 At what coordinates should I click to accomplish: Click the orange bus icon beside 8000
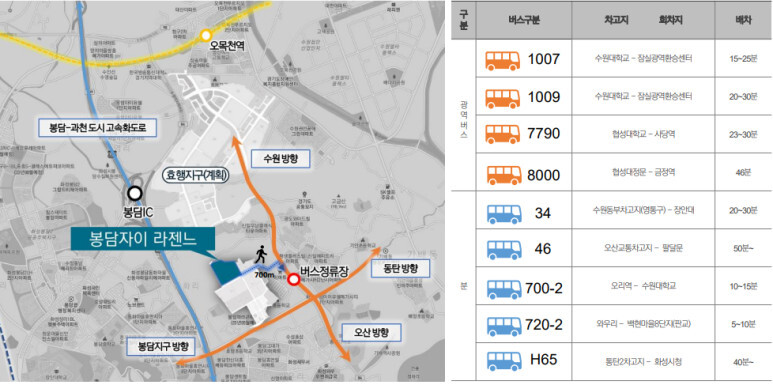pyautogui.click(x=503, y=175)
